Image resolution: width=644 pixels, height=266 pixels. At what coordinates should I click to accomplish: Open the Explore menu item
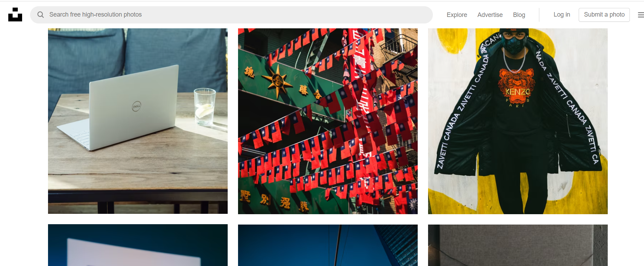click(x=457, y=15)
